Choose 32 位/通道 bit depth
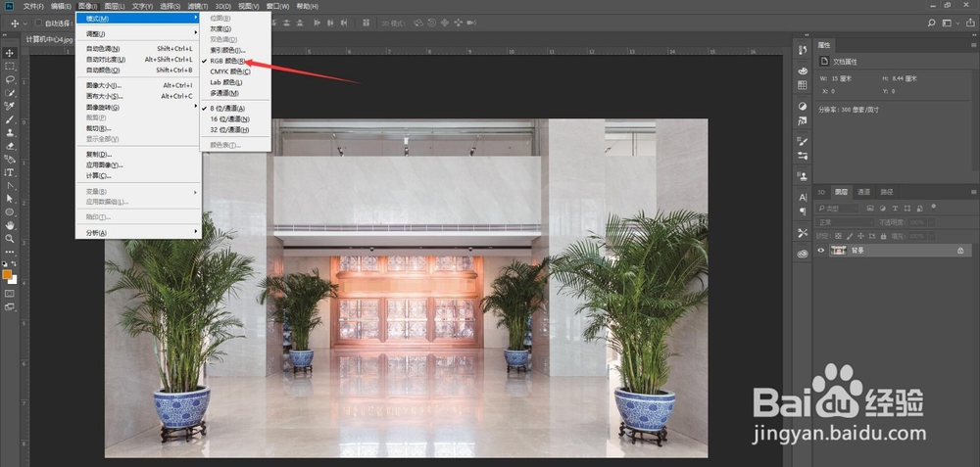 tap(230, 130)
